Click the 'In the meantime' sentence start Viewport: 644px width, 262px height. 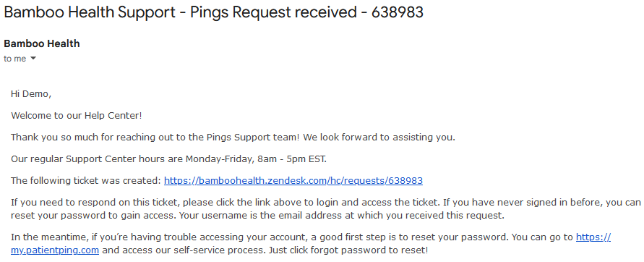click(x=36, y=237)
